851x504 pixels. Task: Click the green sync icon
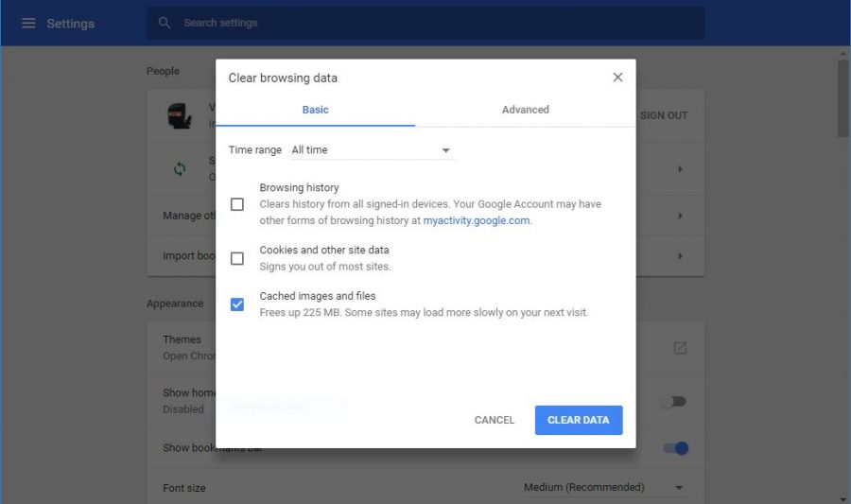(x=180, y=169)
